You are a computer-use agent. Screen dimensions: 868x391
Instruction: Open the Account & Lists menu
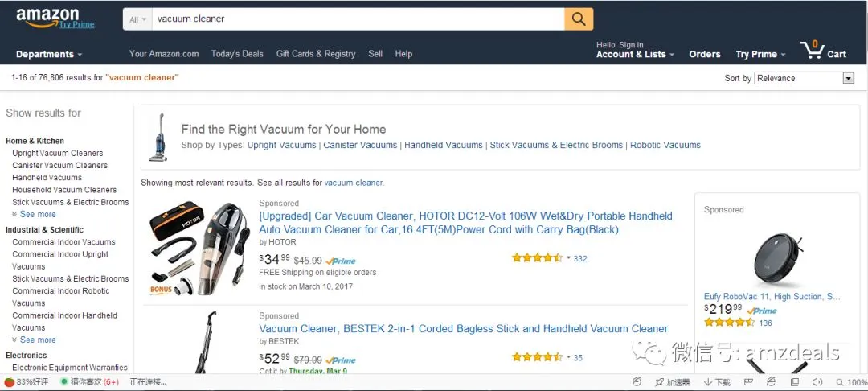point(635,54)
